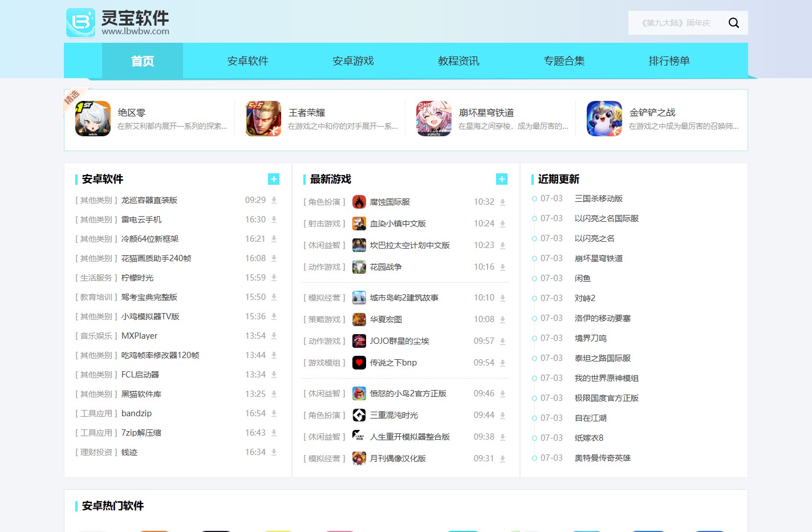Click the 角色扮演 category before 腐蚀国际服
812x532 pixels.
[x=324, y=202]
